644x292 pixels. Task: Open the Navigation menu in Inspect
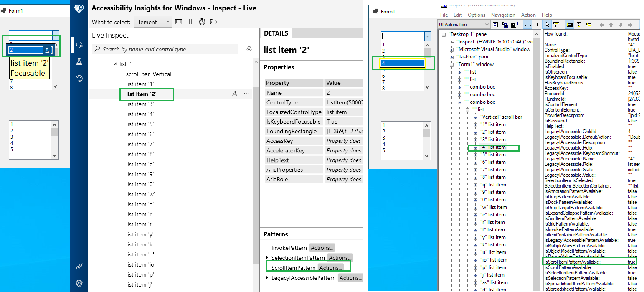click(503, 15)
